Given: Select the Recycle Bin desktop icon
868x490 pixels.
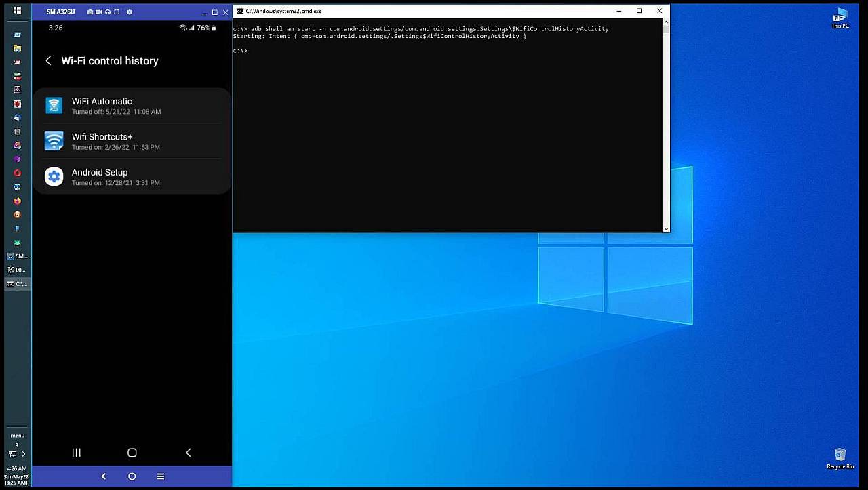Looking at the screenshot, I should [840, 458].
